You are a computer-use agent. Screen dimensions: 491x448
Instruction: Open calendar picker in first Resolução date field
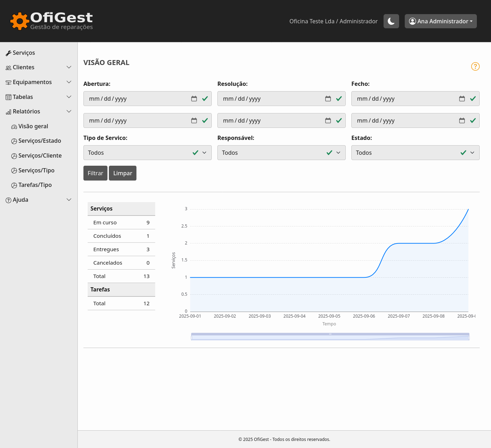point(328,99)
